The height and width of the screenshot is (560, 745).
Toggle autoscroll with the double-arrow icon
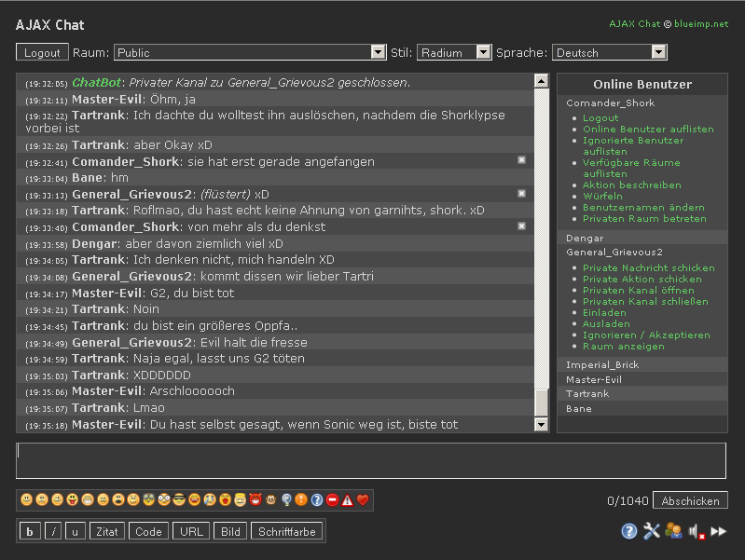pos(718,531)
